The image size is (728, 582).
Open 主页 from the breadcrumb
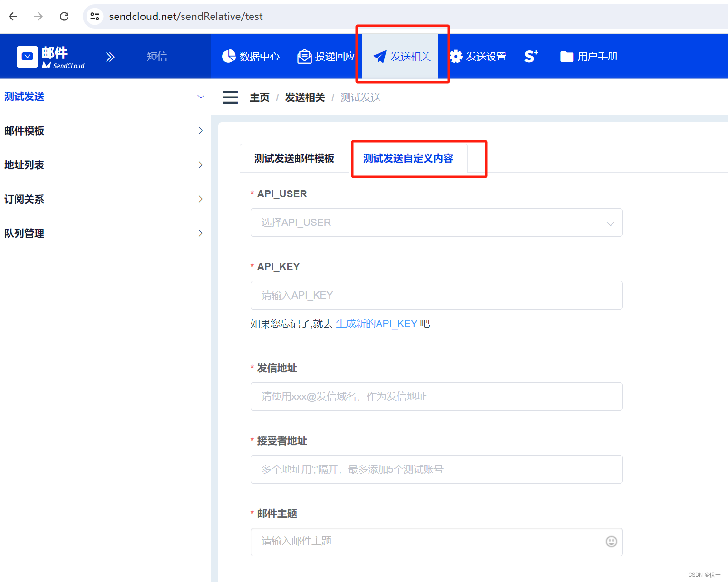point(260,97)
